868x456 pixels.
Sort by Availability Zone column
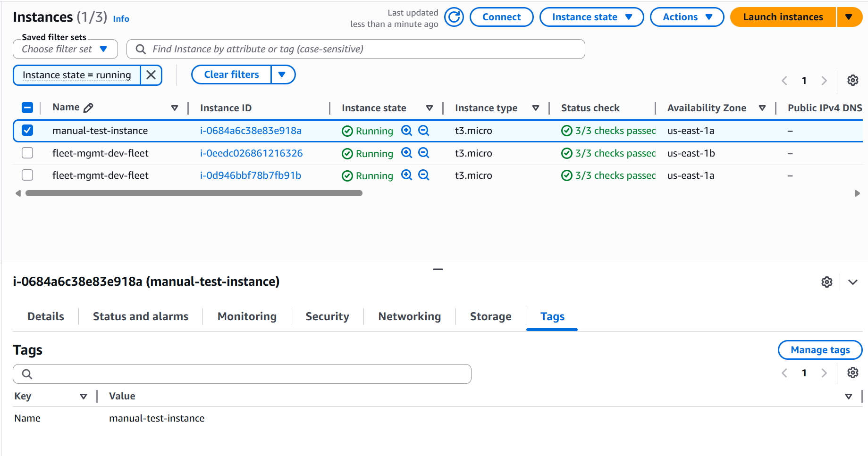[x=762, y=108]
